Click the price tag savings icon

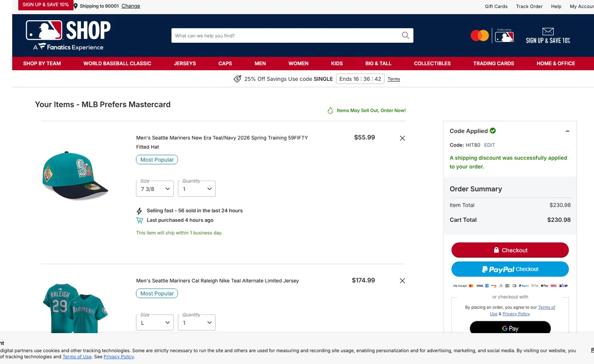[237, 79]
